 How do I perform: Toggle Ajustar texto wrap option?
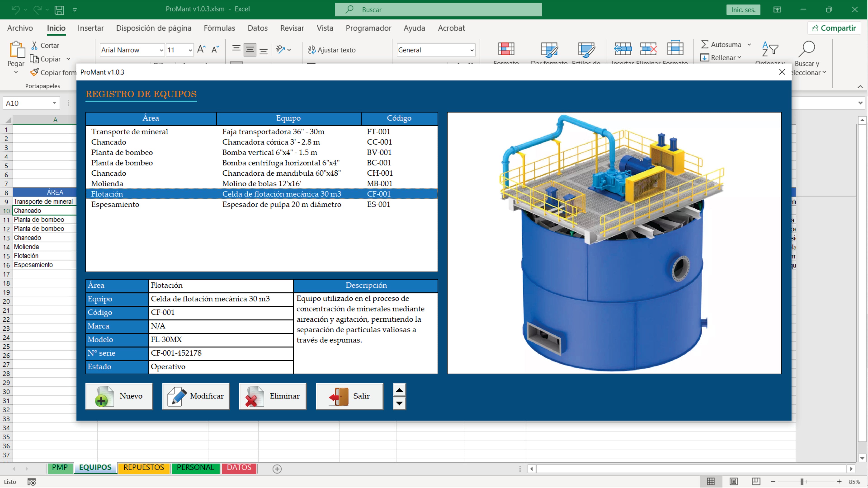(332, 50)
